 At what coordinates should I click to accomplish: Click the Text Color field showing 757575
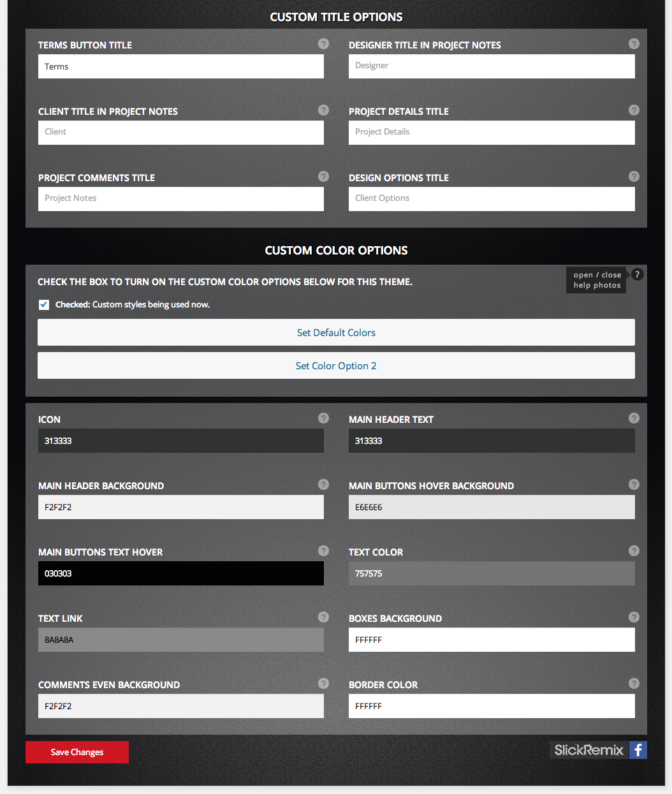pos(492,573)
